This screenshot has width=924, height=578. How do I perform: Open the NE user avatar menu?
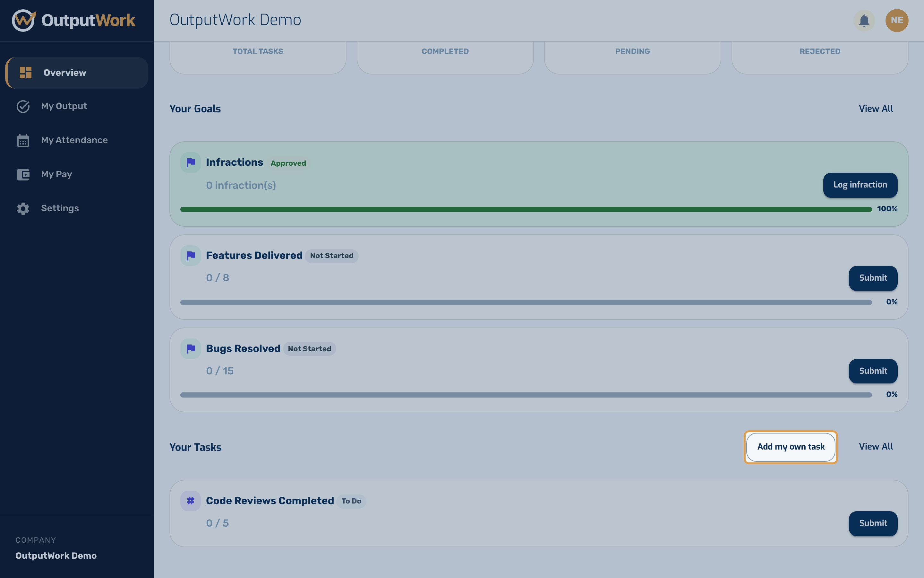click(896, 20)
